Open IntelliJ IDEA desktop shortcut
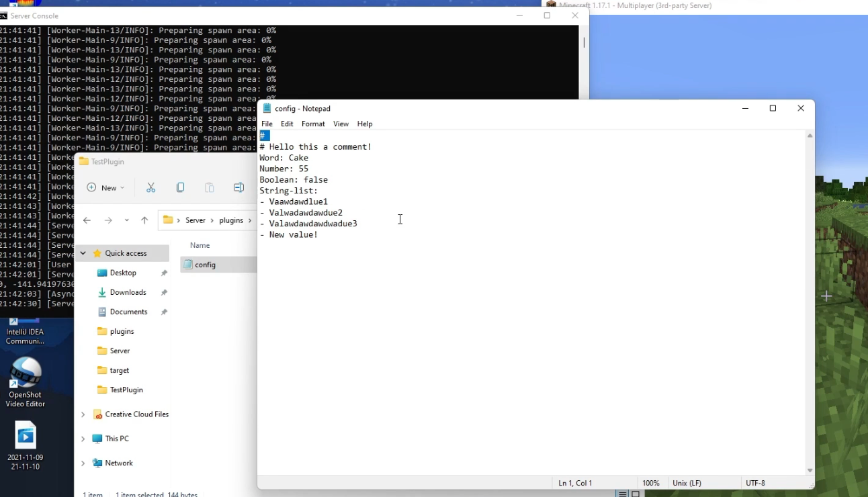Viewport: 868px width, 497px height. tap(25, 332)
